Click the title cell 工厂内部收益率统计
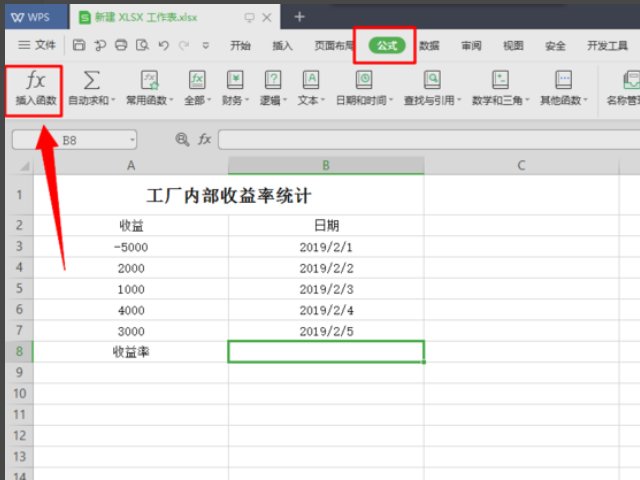Image resolution: width=640 pixels, height=480 pixels. coord(229,196)
